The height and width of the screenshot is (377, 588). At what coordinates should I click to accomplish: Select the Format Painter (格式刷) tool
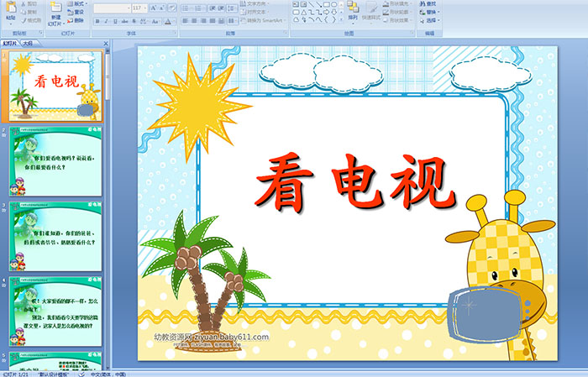point(31,20)
